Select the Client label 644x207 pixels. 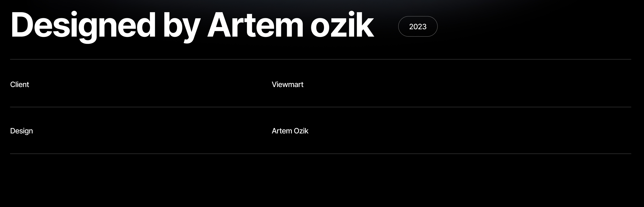click(20, 84)
